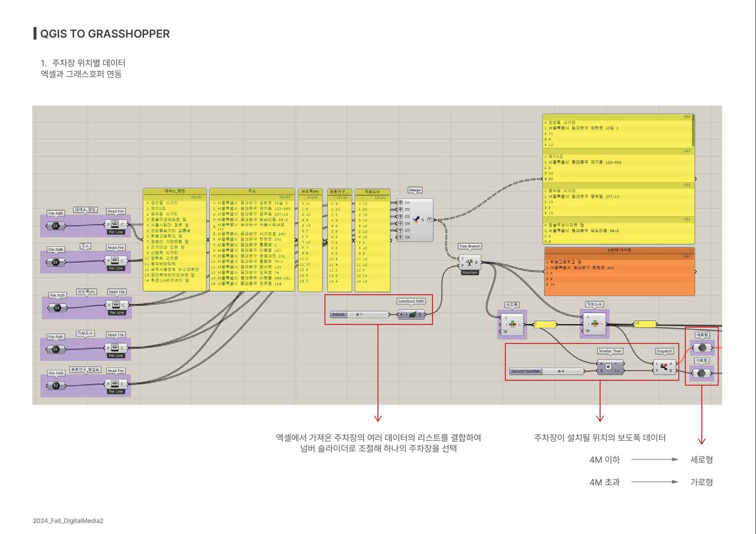Click the Read File component in 유동인구_밀집도 group
Image resolution: width=756 pixels, height=534 pixels.
[x=116, y=384]
